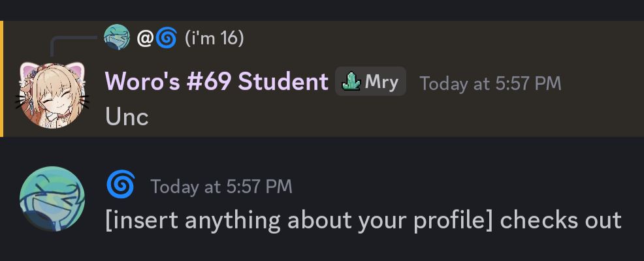Click the words "checks out" in last message
Screen dimensions: 644x261
(x=560, y=220)
